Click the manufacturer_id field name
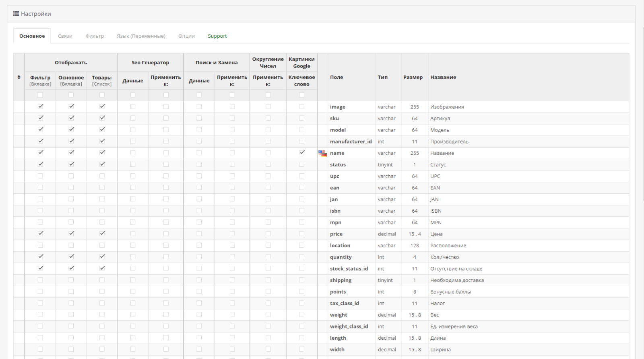Screen dimensions: 644x359 pos(351,142)
